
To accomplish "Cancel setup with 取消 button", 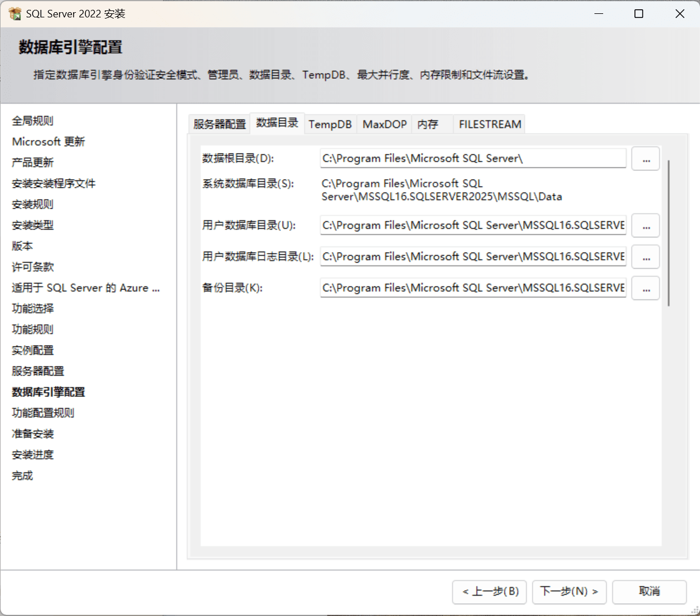I will [650, 592].
